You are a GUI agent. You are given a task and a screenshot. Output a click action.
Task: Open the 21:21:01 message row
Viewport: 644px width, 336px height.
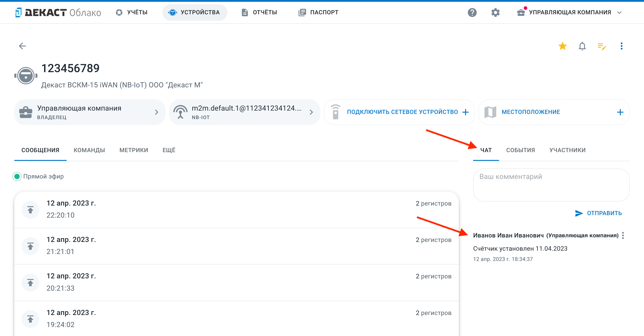pos(237,246)
